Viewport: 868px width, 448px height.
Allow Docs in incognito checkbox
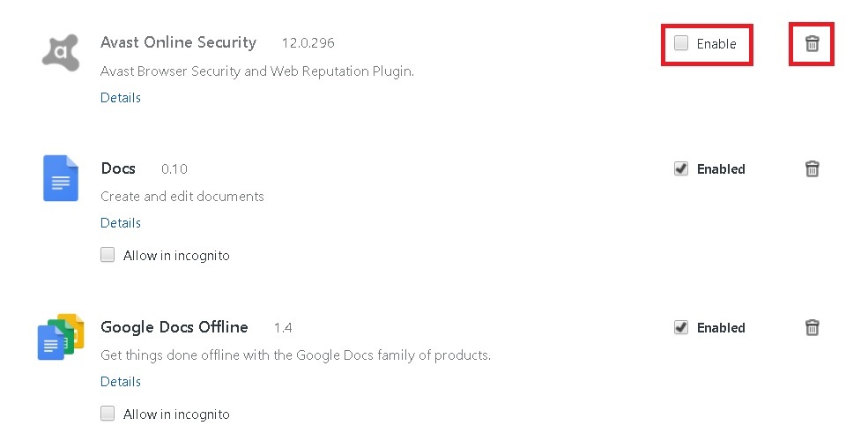pos(108,255)
